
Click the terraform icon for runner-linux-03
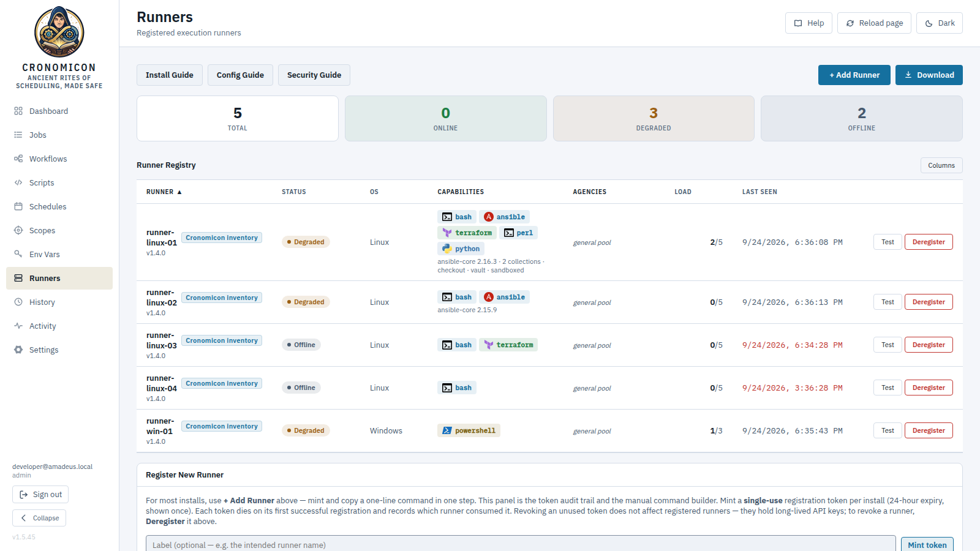[489, 345]
